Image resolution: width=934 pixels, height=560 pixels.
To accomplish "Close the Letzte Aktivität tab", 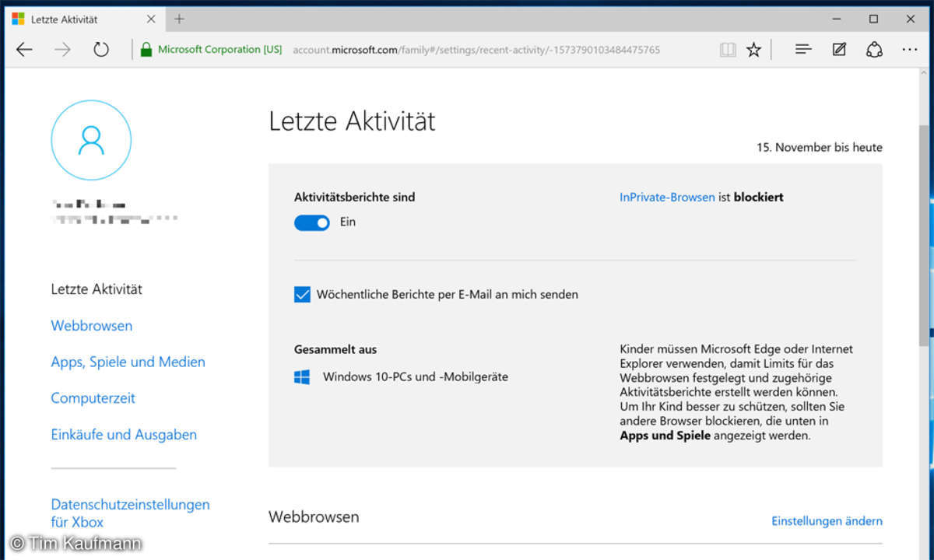I will (x=150, y=19).
